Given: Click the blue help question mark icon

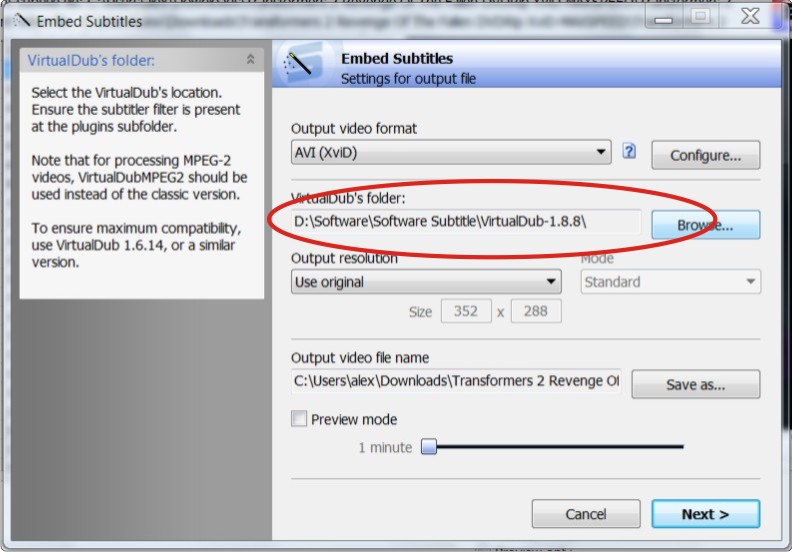Looking at the screenshot, I should click(x=629, y=151).
